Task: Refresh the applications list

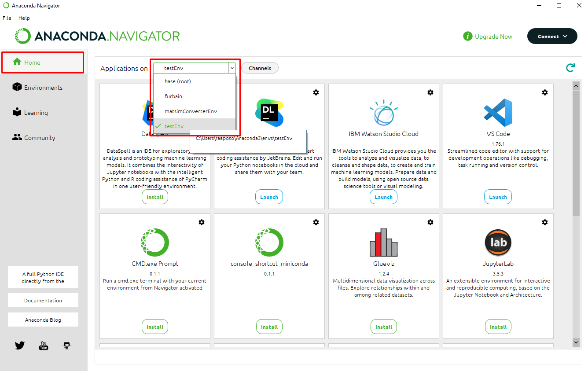Action: point(570,68)
